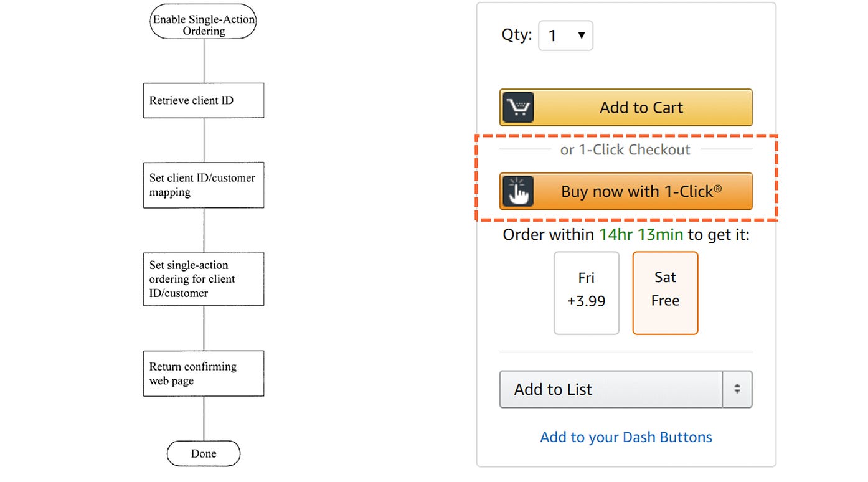The height and width of the screenshot is (482, 868).
Task: Click the 'or 1-Click Checkout' divider text
Action: coord(625,149)
